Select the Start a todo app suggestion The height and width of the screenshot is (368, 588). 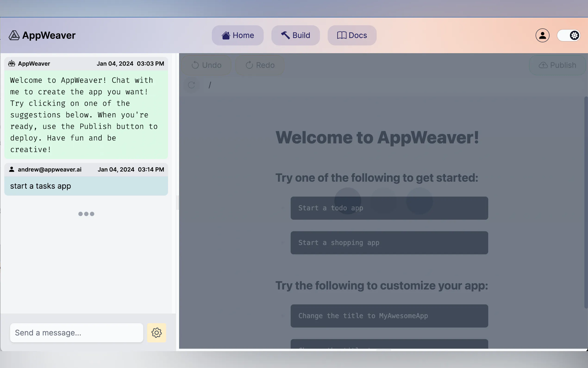[389, 208]
